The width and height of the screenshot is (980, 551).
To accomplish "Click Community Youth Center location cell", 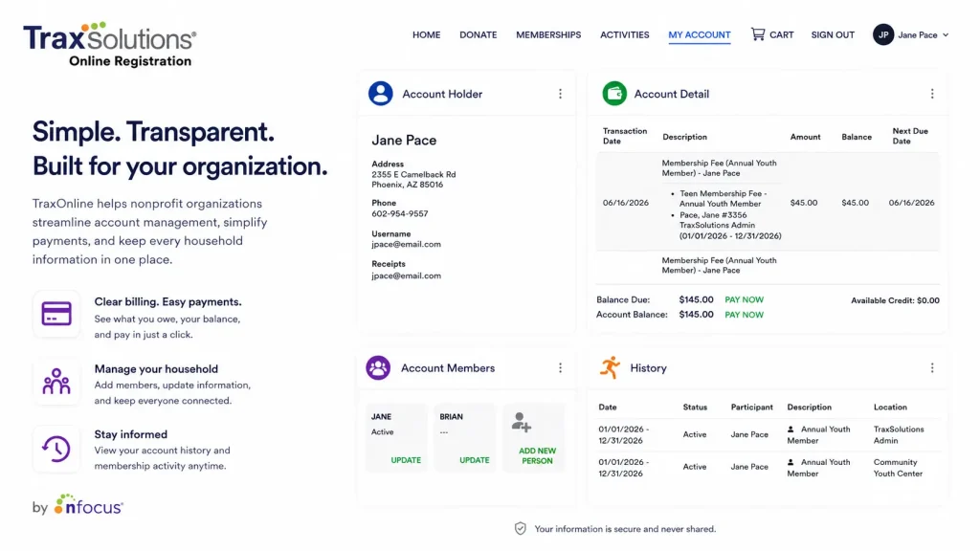I will click(x=898, y=468).
